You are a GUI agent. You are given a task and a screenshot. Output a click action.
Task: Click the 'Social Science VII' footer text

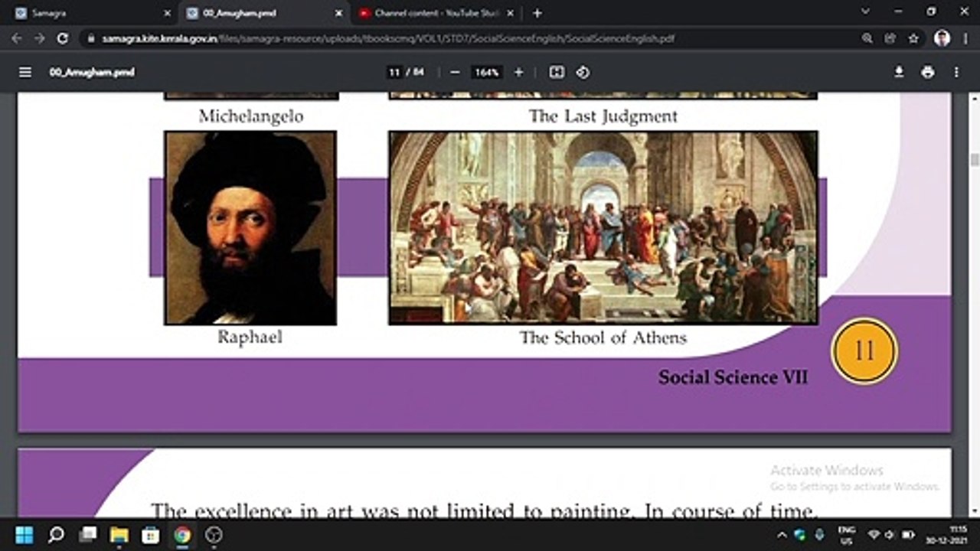[733, 377]
